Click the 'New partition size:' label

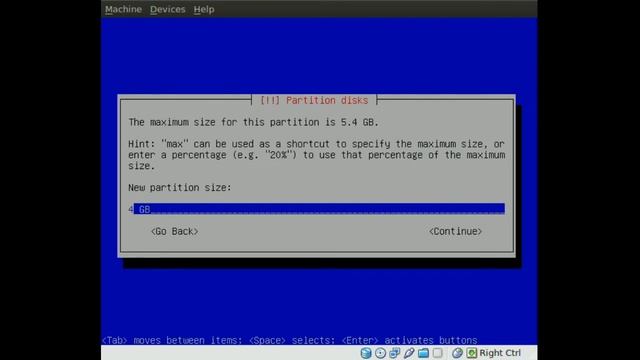click(180, 188)
